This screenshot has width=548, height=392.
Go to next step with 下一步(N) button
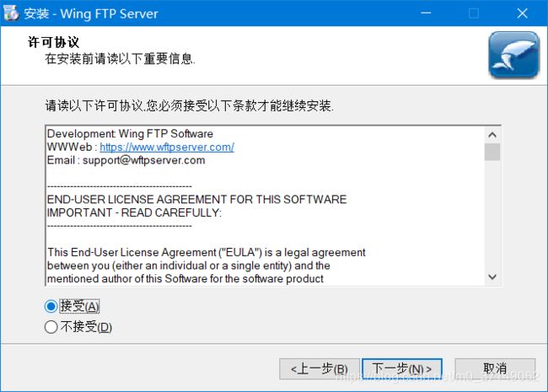402,368
